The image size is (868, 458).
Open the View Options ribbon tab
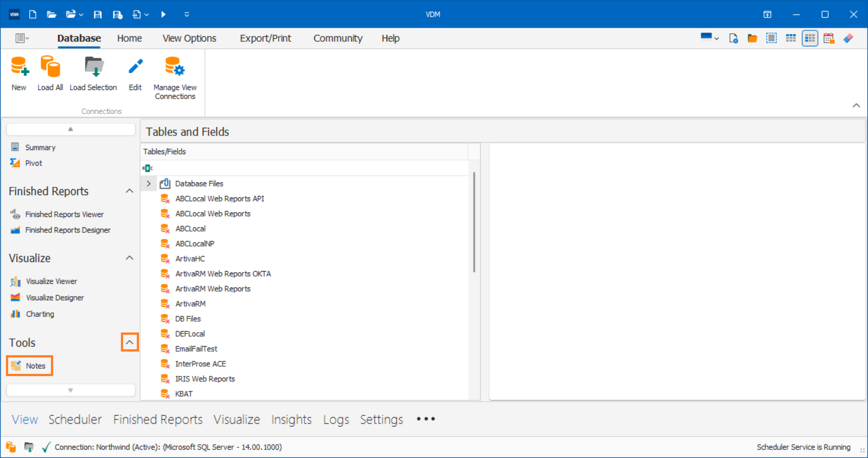(190, 38)
